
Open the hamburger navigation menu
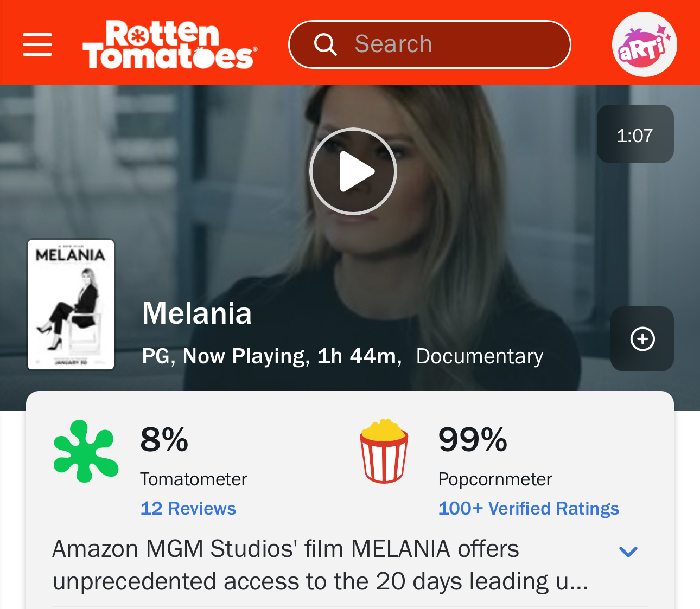click(x=37, y=44)
